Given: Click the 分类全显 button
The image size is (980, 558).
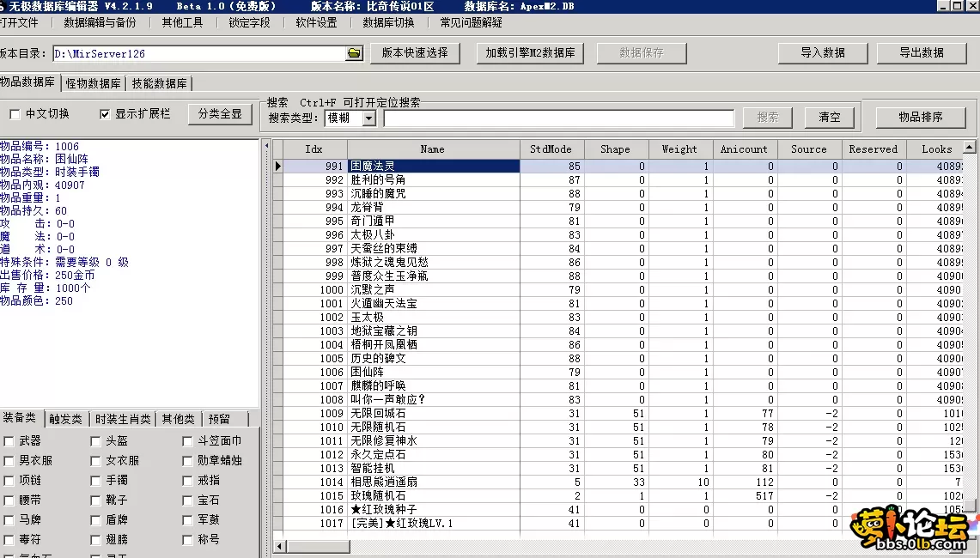Looking at the screenshot, I should click(x=220, y=114).
